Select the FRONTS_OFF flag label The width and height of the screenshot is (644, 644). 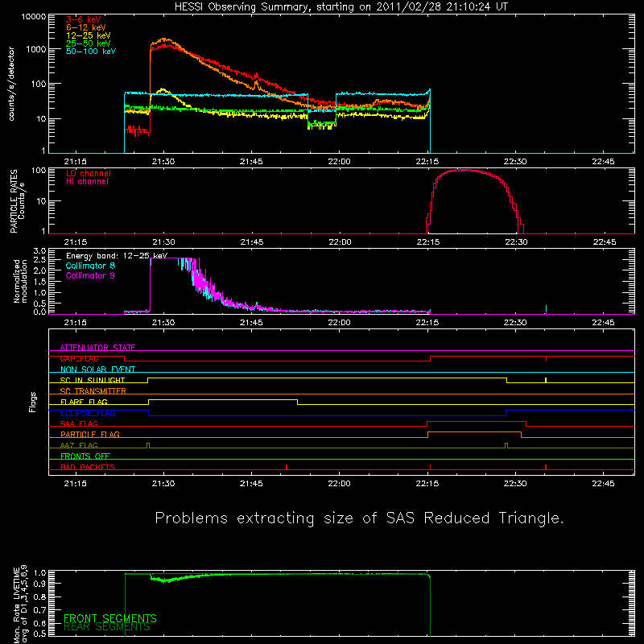tap(85, 456)
